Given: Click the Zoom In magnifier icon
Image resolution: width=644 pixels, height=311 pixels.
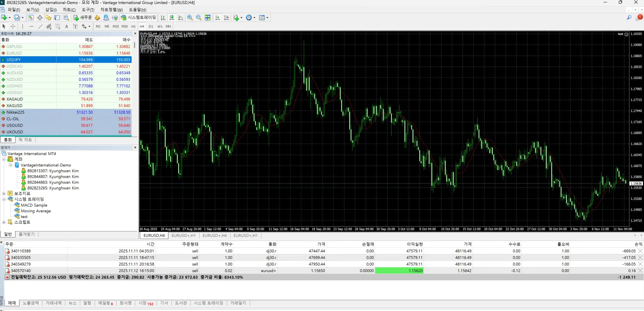Looking at the screenshot, I should (x=190, y=18).
